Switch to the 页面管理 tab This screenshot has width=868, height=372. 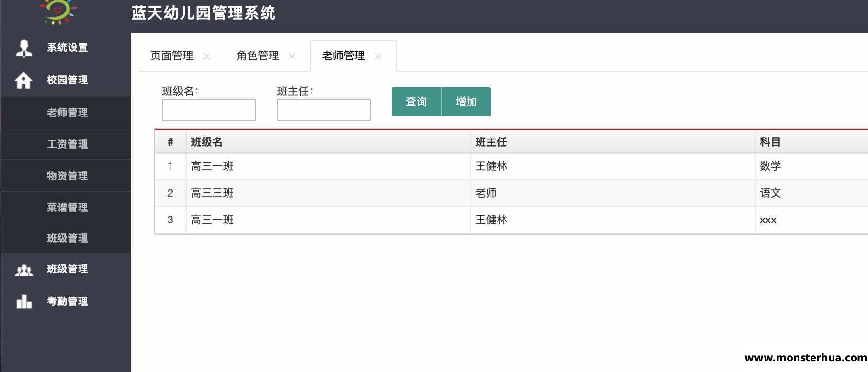click(x=172, y=56)
